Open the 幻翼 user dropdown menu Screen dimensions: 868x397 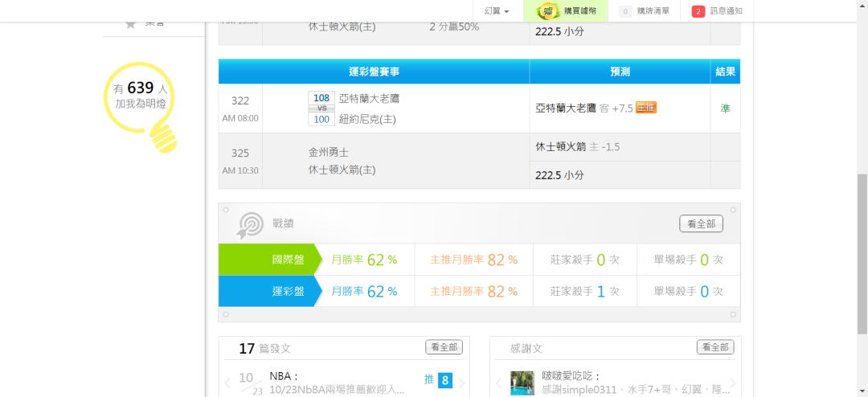[497, 11]
